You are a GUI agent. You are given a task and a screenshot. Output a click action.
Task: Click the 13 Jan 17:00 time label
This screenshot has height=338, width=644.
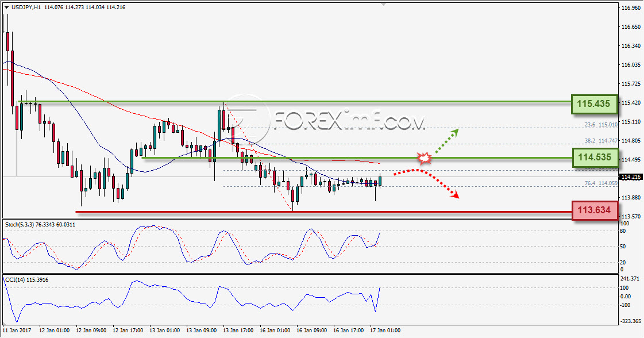tap(238, 330)
